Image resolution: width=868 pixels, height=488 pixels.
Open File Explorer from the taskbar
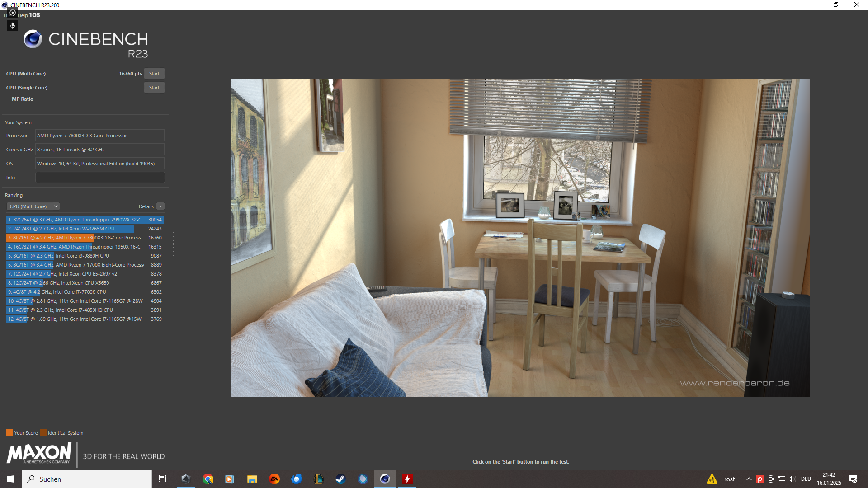point(252,479)
